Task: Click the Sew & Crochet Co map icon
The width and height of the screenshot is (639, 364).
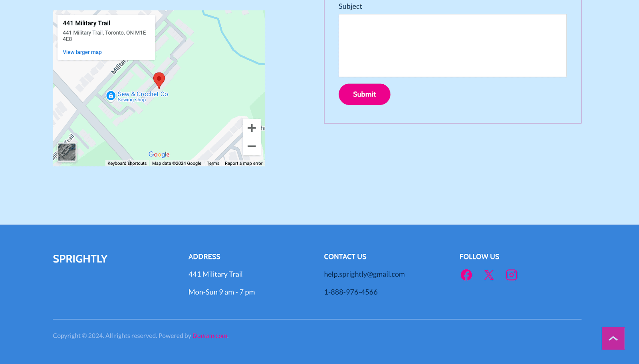Action: pos(111,96)
